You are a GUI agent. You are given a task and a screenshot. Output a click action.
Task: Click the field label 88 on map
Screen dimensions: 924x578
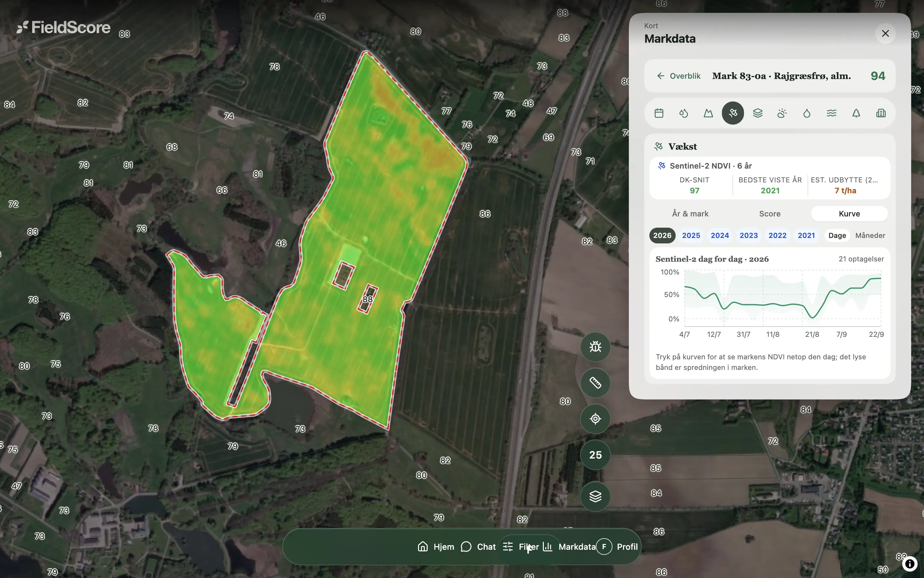pos(368,299)
